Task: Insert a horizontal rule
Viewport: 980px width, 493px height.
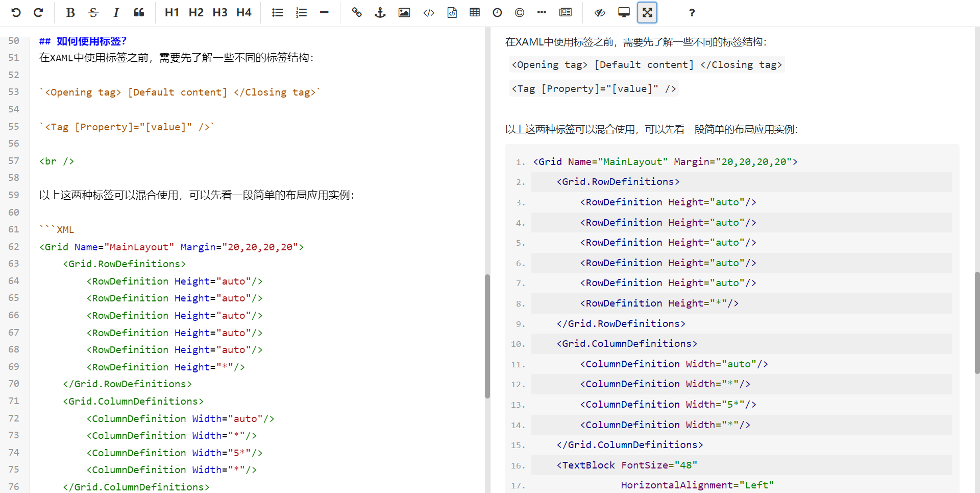Action: [324, 13]
